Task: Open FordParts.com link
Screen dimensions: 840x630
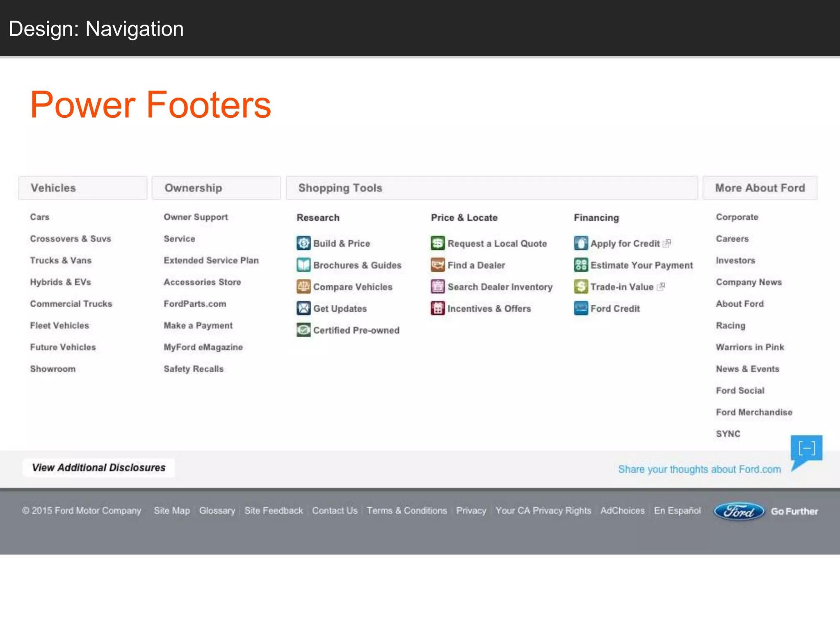Action: coord(195,304)
